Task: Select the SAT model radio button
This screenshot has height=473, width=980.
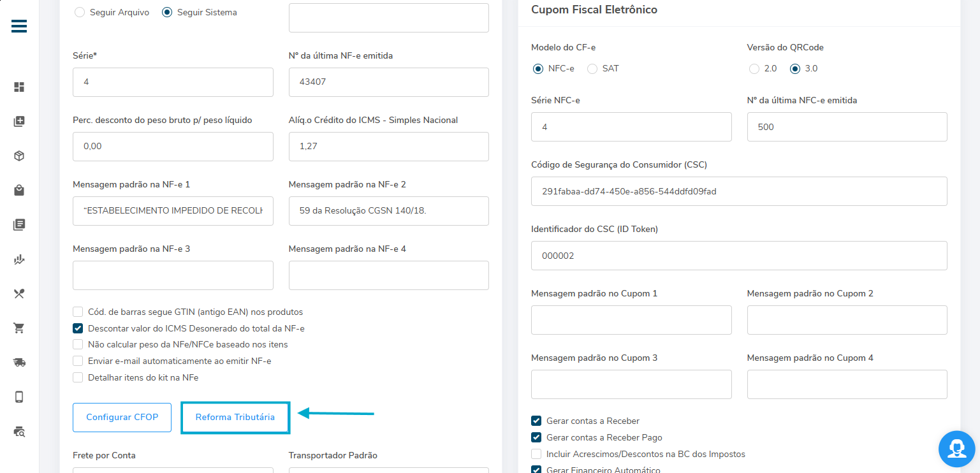Action: click(x=592, y=69)
